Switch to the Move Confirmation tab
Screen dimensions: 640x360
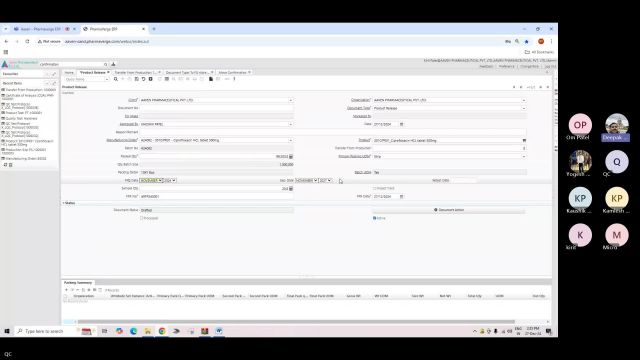pyautogui.click(x=233, y=72)
